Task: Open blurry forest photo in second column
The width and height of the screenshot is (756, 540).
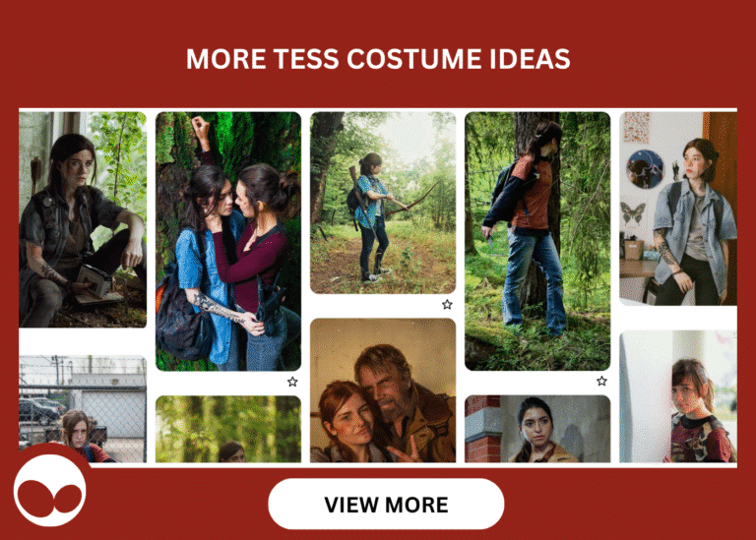Action: (x=228, y=429)
